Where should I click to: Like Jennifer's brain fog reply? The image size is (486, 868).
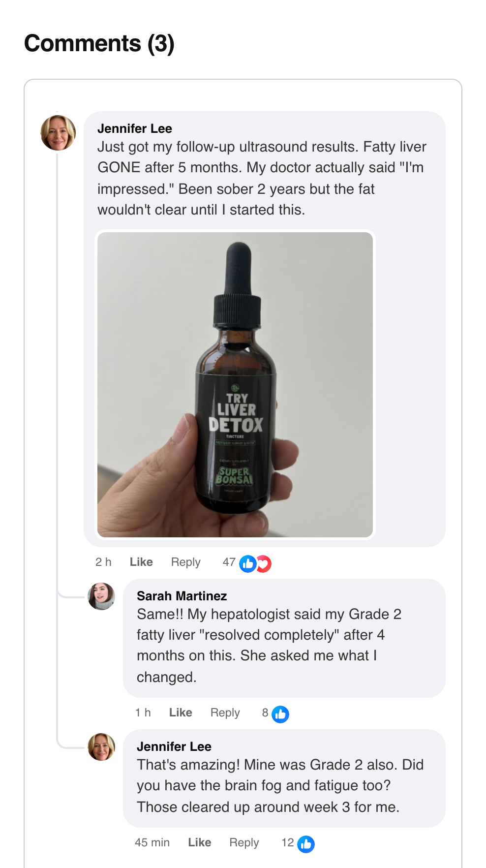click(x=199, y=842)
